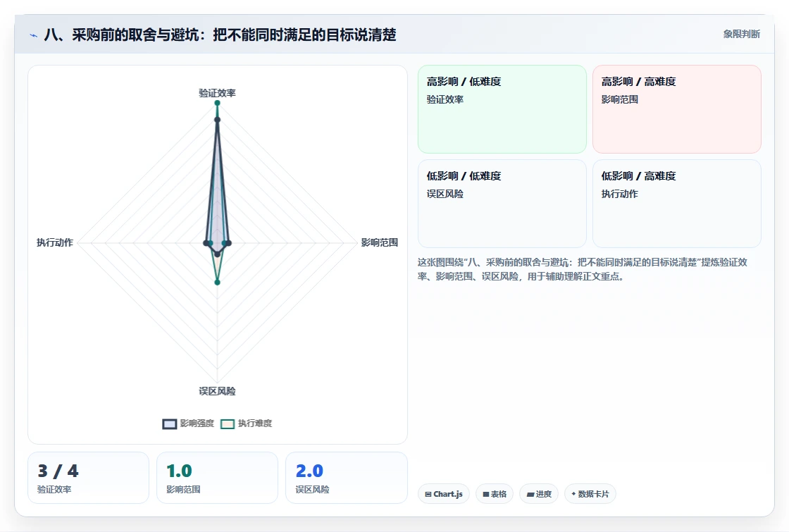Click 验证效率 text in green quadrant card
Image resolution: width=789 pixels, height=532 pixels.
[x=445, y=99]
